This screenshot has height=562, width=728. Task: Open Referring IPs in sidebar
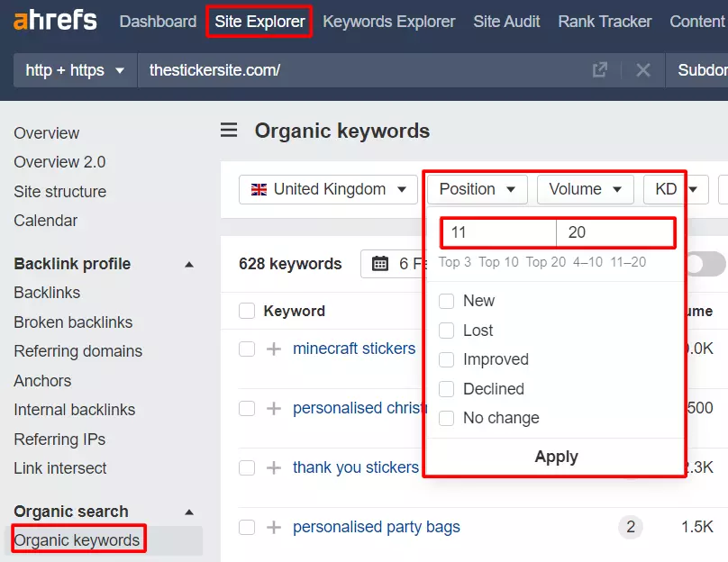(59, 440)
